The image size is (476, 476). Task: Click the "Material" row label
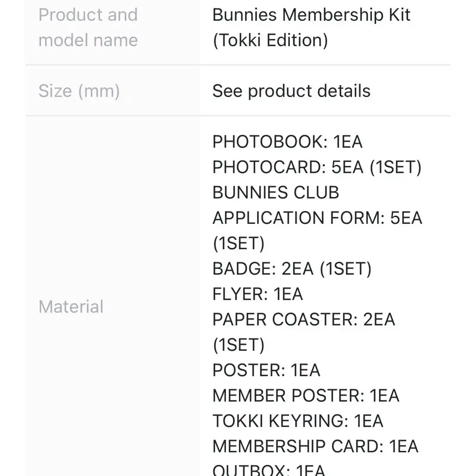[71, 307]
